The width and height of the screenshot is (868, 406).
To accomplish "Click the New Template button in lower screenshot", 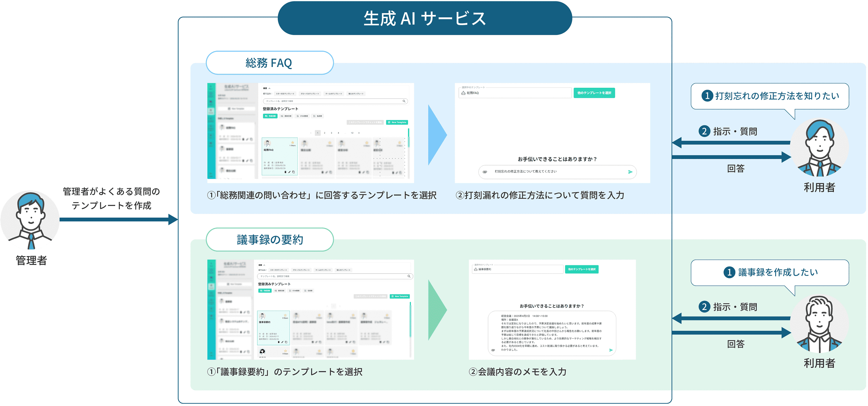I will click(400, 296).
